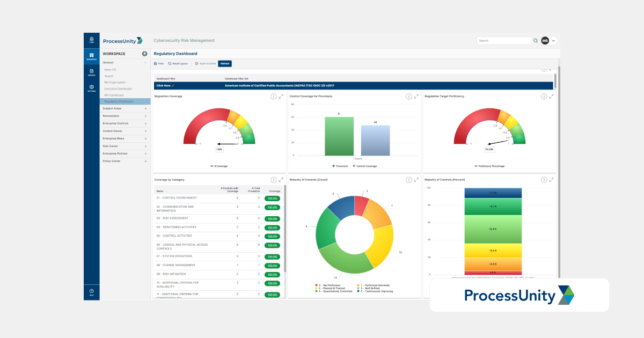
Task: Click the Coverage by Category table scrollbar
Action: [x=285, y=228]
